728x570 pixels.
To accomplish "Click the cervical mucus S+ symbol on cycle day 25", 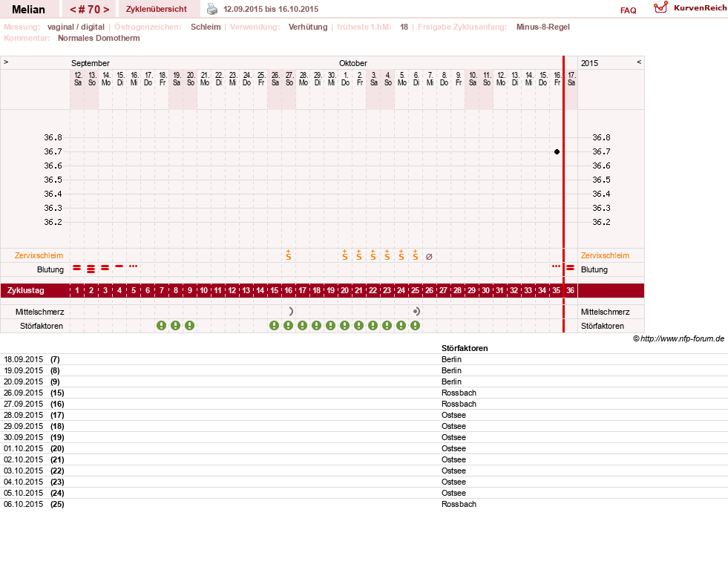I will [415, 255].
